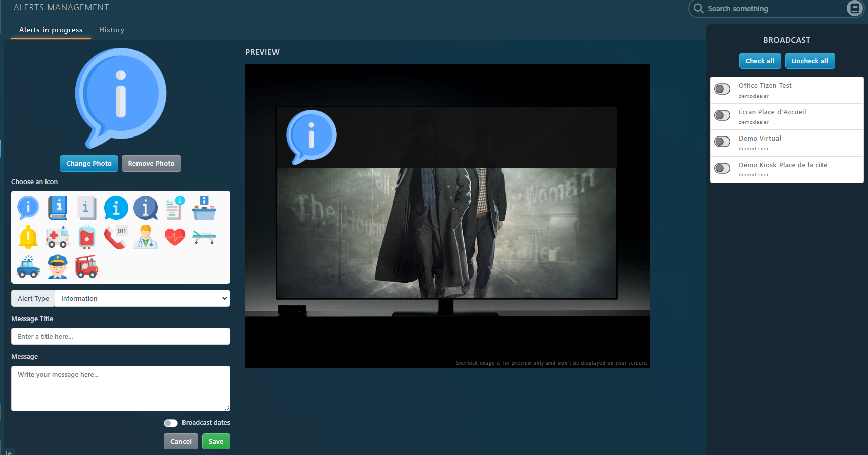Screen dimensions: 868x455
Task: Switch to the History tab
Action: coord(112,30)
